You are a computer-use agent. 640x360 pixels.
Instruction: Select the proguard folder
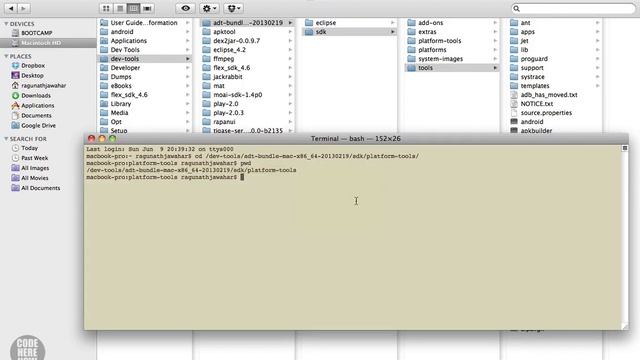click(x=555, y=59)
